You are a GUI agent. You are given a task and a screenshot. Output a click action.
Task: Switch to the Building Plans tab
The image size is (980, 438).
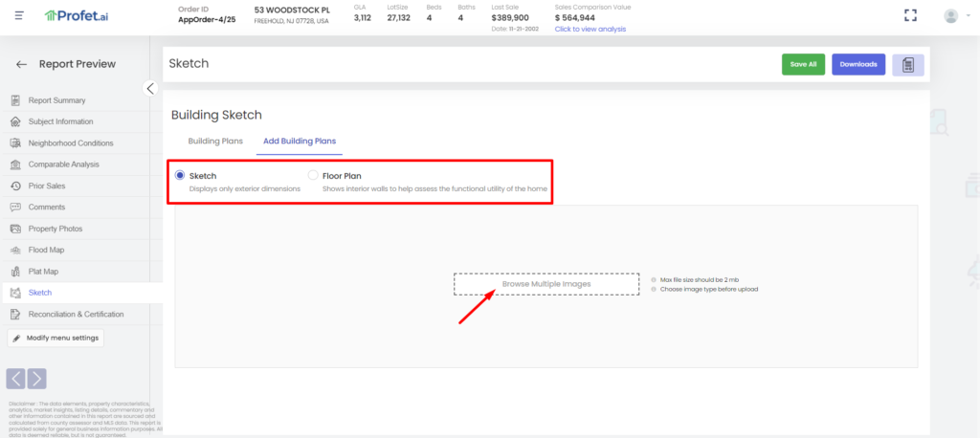pos(215,141)
